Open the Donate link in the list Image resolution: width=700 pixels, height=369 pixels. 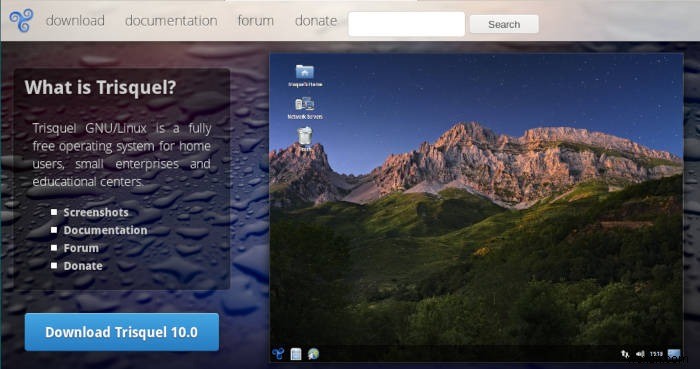pyautogui.click(x=83, y=266)
